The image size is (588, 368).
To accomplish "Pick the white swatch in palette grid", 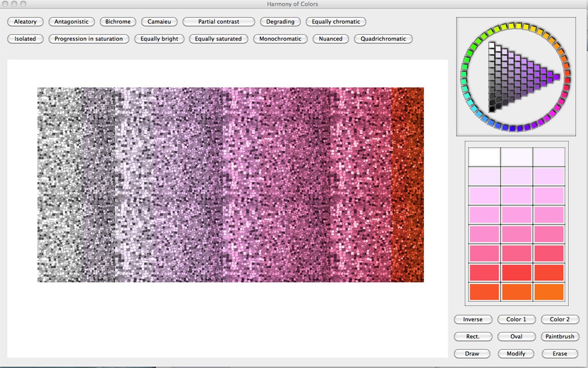I will pyautogui.click(x=484, y=157).
